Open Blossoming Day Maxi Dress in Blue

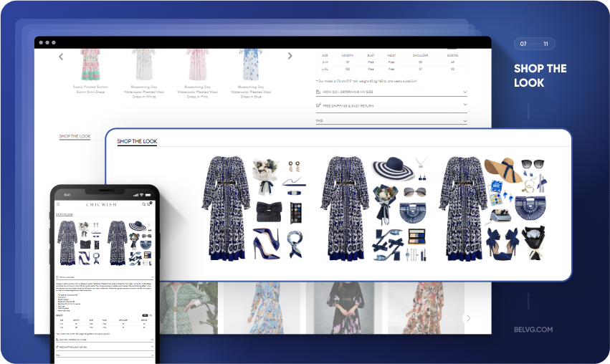[251, 72]
